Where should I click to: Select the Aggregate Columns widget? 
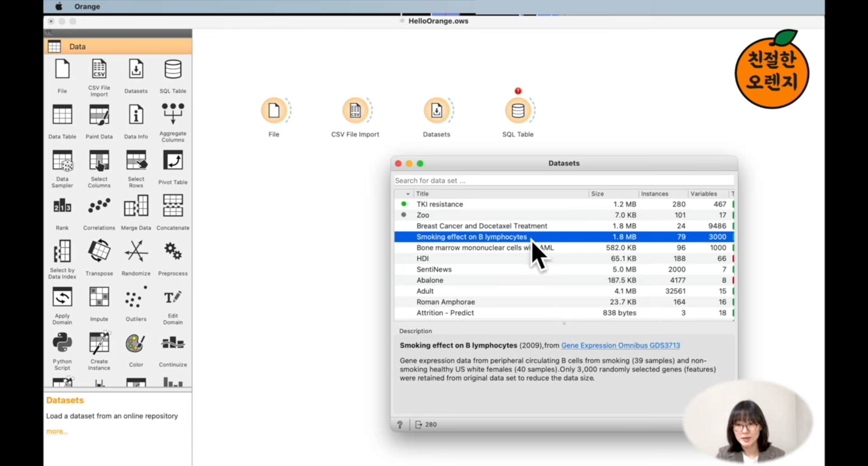coord(173,122)
